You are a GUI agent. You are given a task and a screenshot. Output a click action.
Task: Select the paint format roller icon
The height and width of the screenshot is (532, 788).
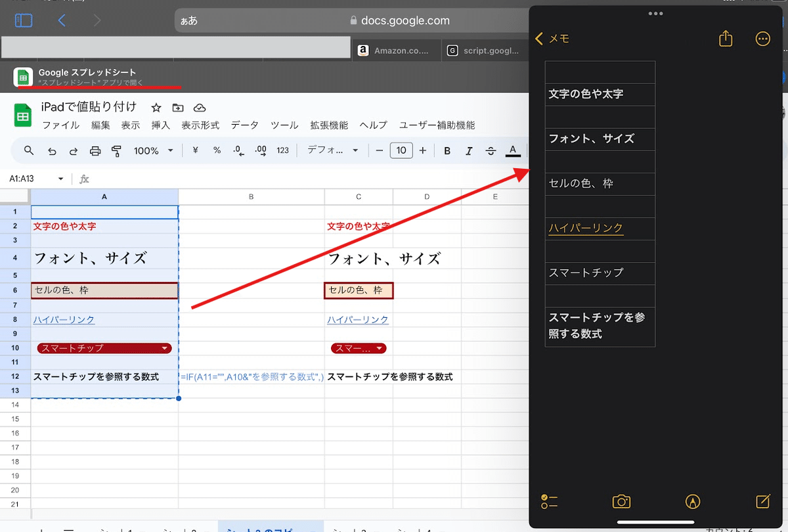pyautogui.click(x=116, y=151)
